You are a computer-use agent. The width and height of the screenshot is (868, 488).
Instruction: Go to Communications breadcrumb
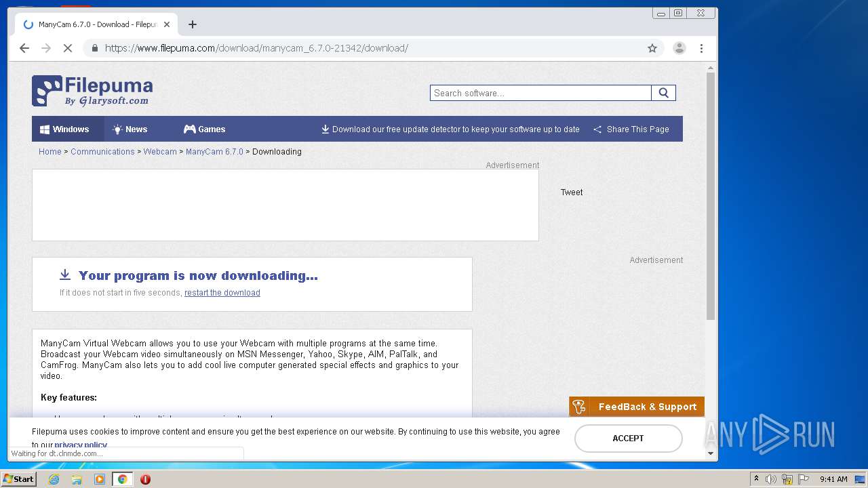click(x=102, y=152)
